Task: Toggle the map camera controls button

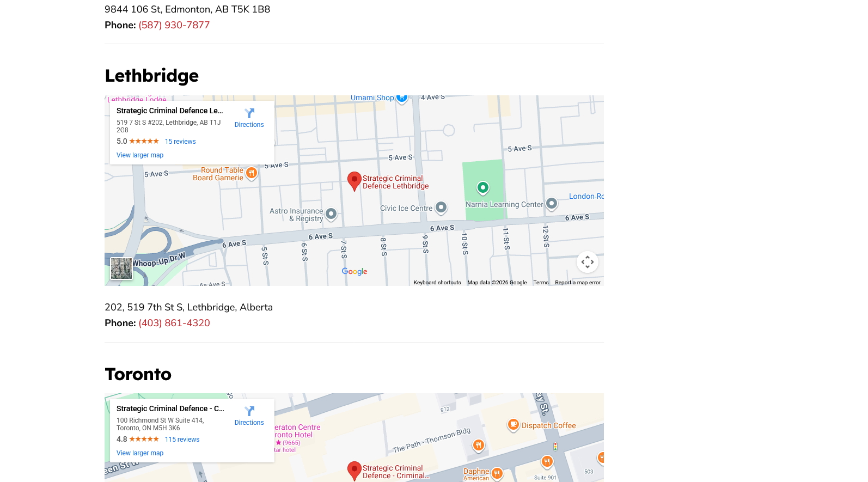Action: tap(588, 262)
